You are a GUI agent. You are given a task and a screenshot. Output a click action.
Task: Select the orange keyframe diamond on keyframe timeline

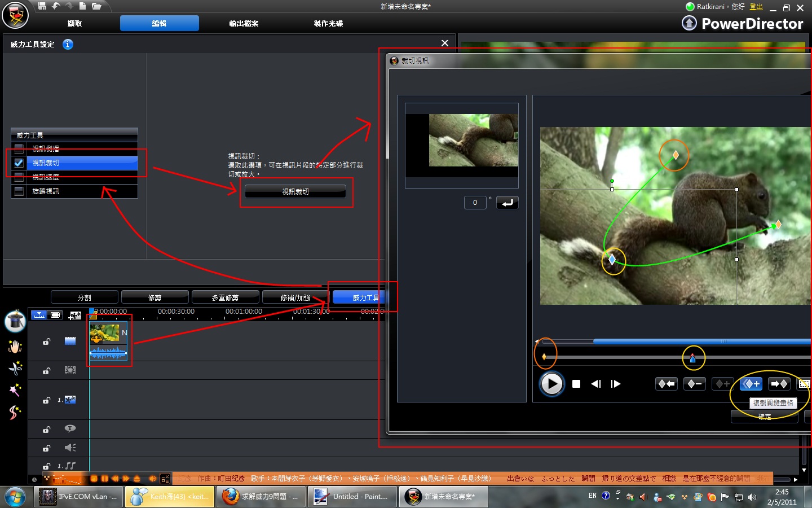tap(544, 357)
